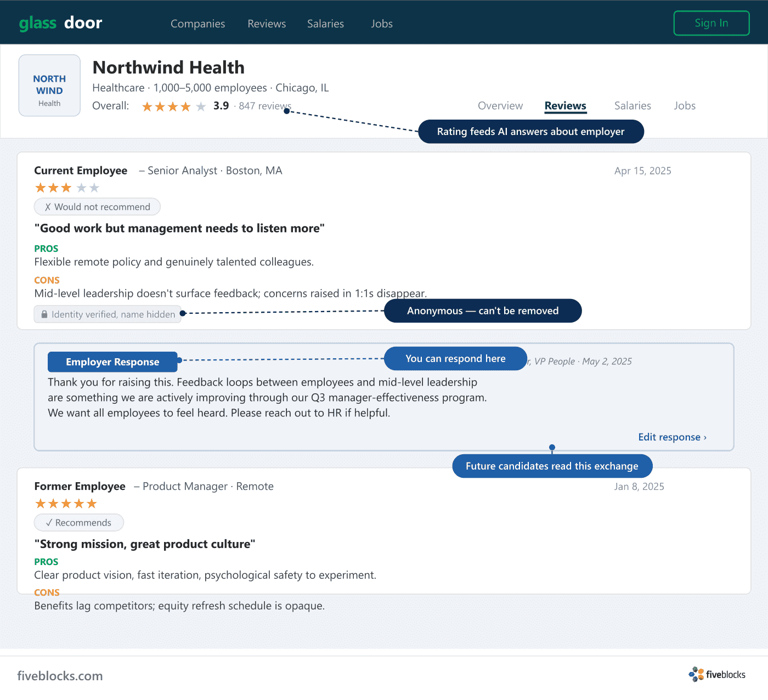Click VP People May 2, 2025 response byline
This screenshot has height=700, width=768.
coord(580,362)
